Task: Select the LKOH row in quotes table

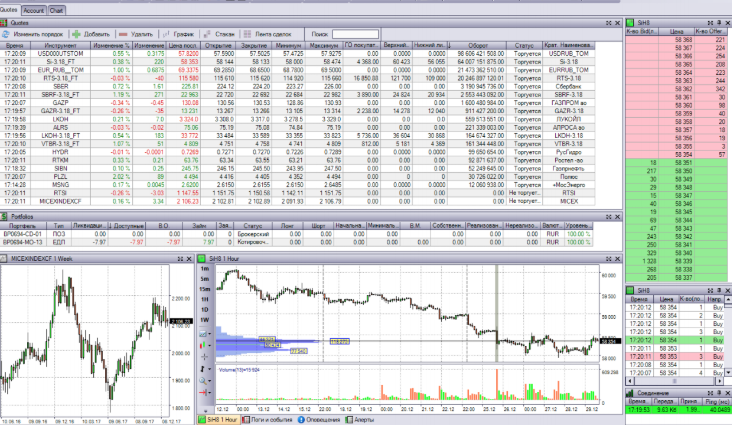Action: (x=297, y=119)
